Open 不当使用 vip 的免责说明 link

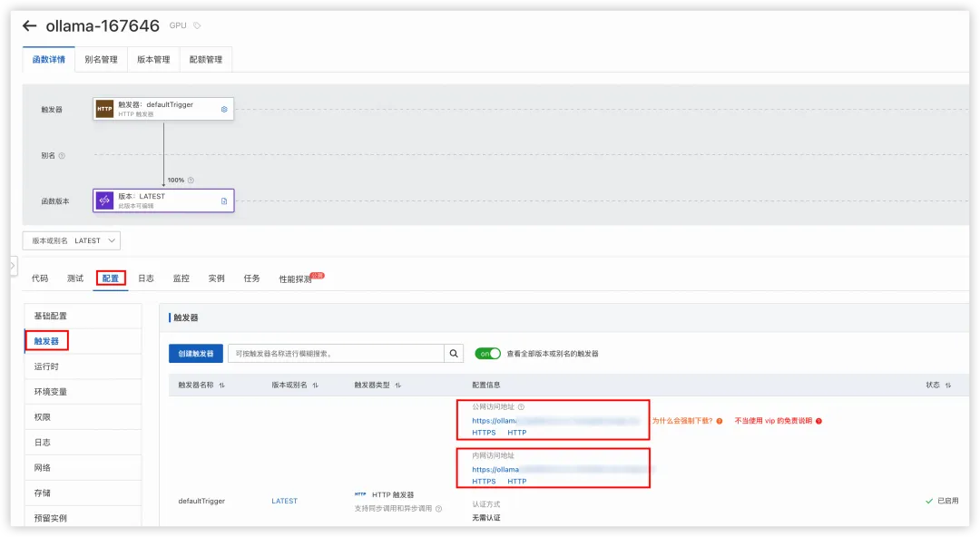pos(774,422)
